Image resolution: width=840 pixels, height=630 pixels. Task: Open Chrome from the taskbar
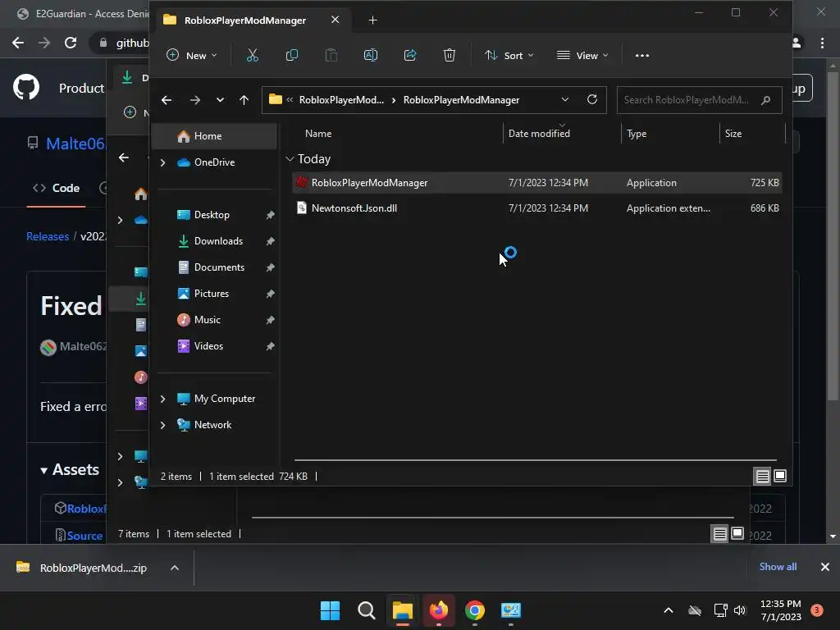pyautogui.click(x=475, y=610)
